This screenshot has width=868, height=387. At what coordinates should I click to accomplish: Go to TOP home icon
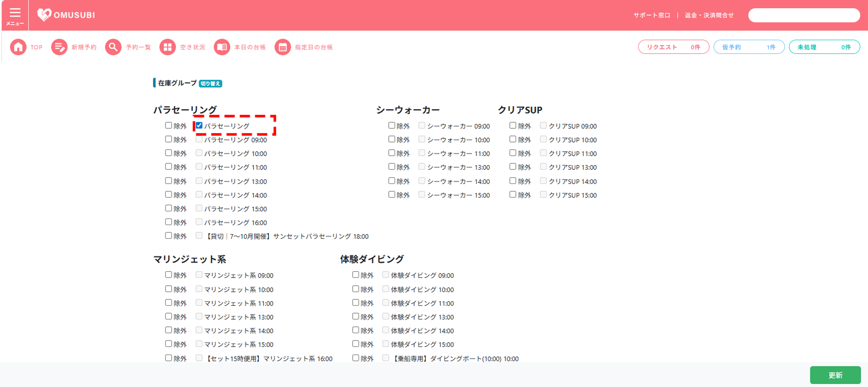(18, 47)
